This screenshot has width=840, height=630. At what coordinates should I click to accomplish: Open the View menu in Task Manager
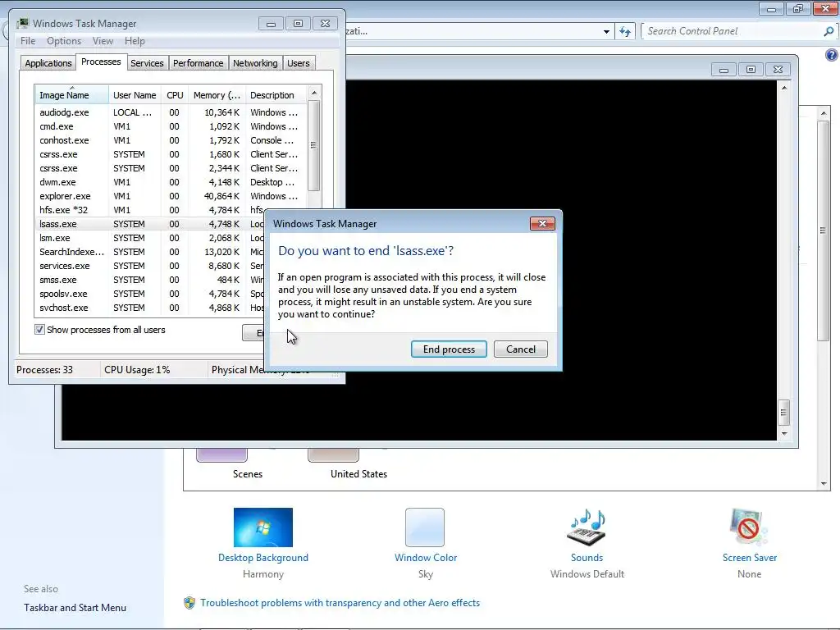(x=103, y=41)
